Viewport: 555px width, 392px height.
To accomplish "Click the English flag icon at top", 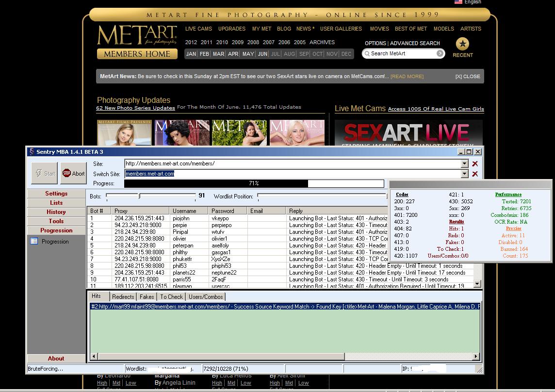I will (458, 2).
